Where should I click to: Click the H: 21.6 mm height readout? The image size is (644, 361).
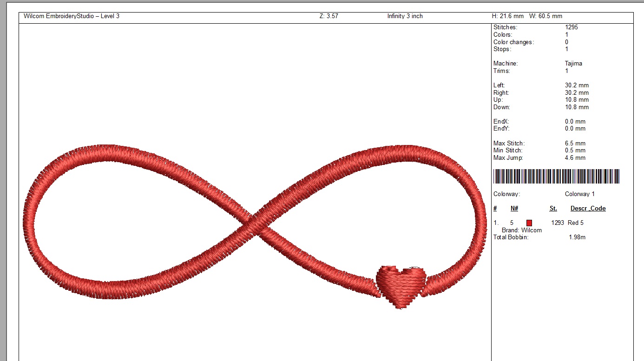(507, 16)
